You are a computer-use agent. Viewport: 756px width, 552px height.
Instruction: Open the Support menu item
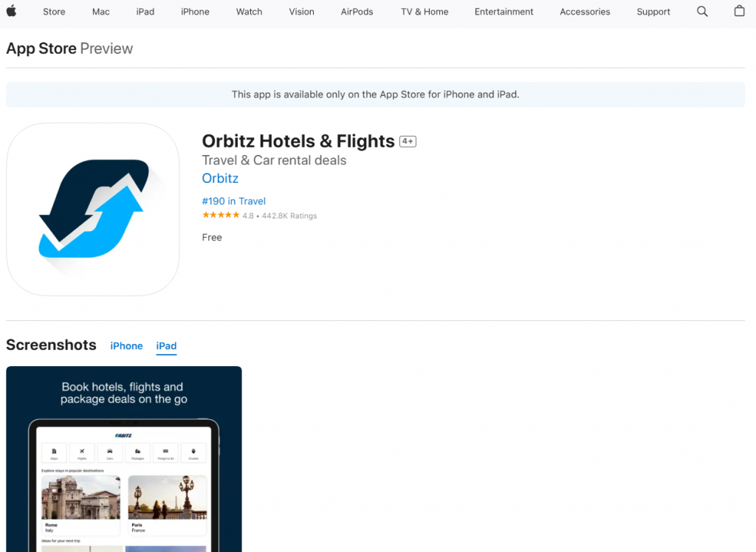click(653, 12)
